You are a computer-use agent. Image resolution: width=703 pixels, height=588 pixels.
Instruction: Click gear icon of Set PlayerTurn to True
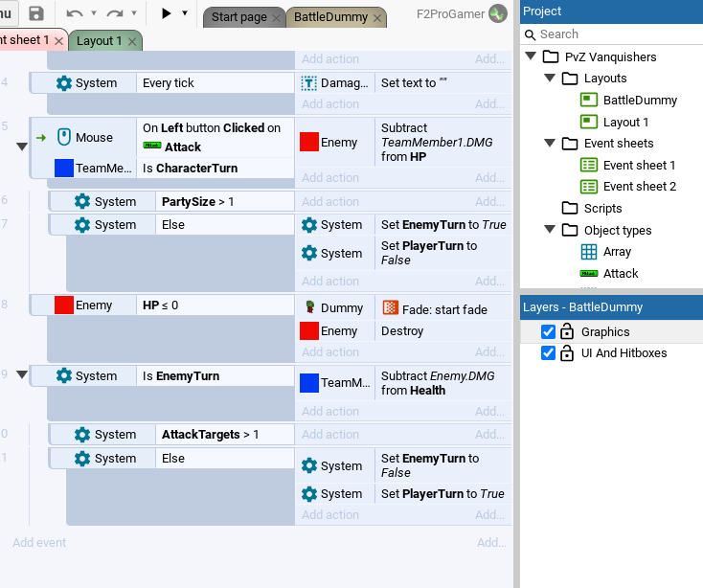tap(309, 494)
